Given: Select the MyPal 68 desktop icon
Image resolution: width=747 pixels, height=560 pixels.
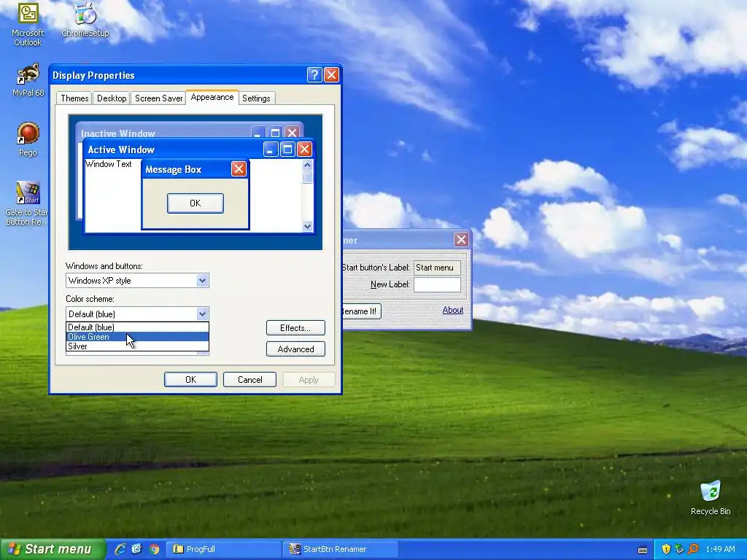Looking at the screenshot, I should 28,80.
